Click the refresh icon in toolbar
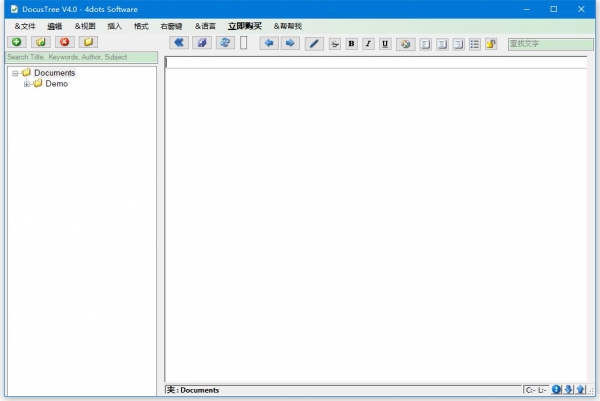Viewport: 600px width, 401px height. click(x=225, y=43)
